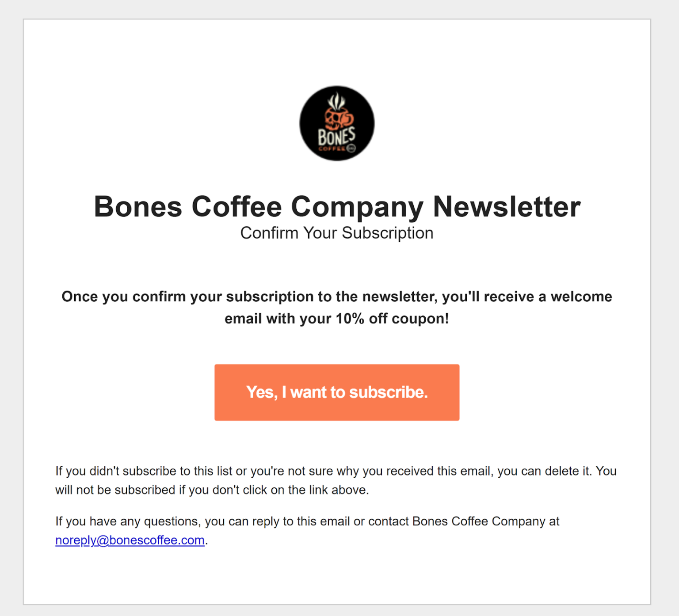Open the noreply@bonescoffee.com email link
This screenshot has height=616, width=679.
tap(130, 540)
